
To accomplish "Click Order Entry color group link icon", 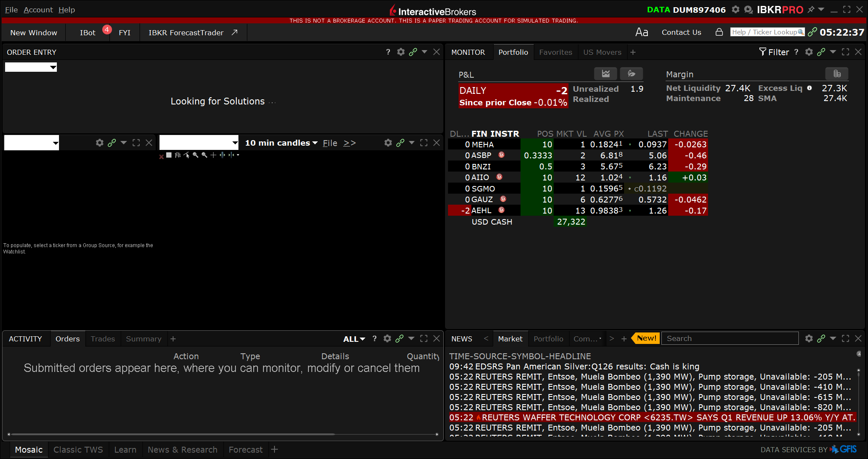I will pyautogui.click(x=413, y=52).
